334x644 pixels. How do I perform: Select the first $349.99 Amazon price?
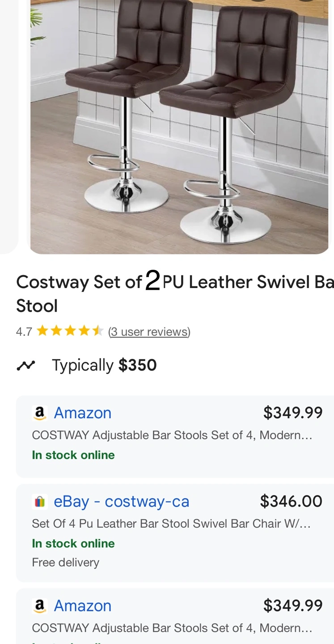(x=293, y=412)
